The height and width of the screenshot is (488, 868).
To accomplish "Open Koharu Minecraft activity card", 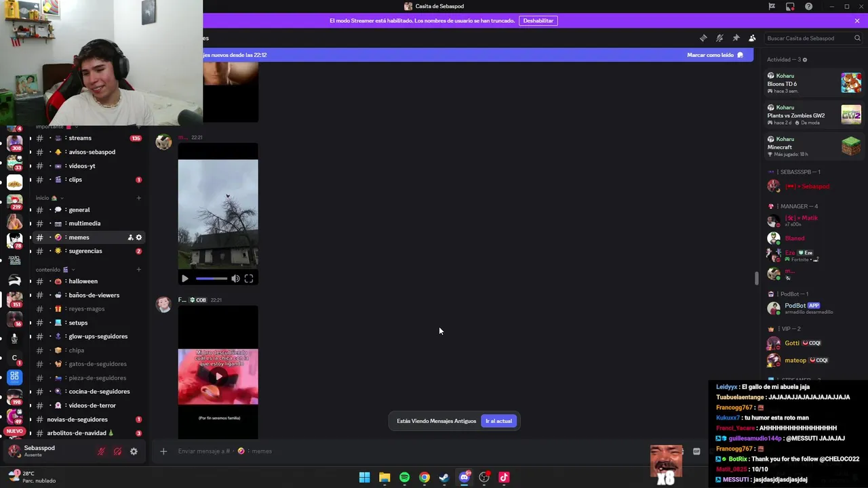I will pos(814,146).
